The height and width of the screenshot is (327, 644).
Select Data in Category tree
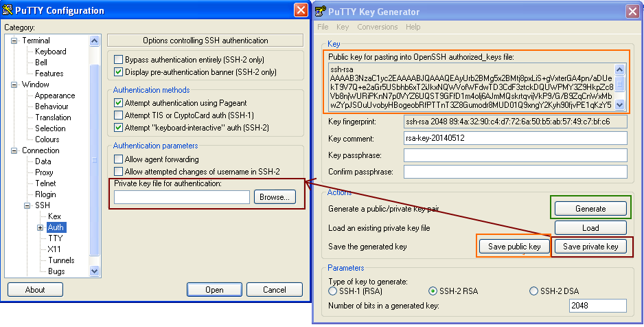43,161
